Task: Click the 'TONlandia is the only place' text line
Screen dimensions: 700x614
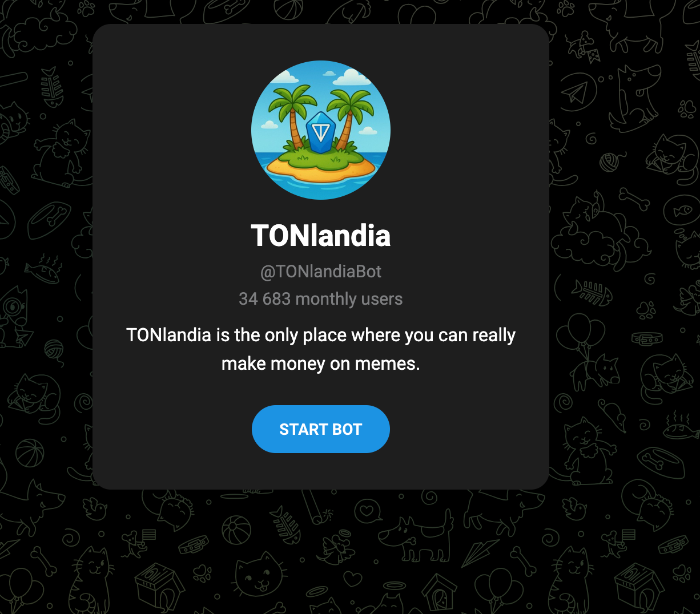Action: (321, 335)
